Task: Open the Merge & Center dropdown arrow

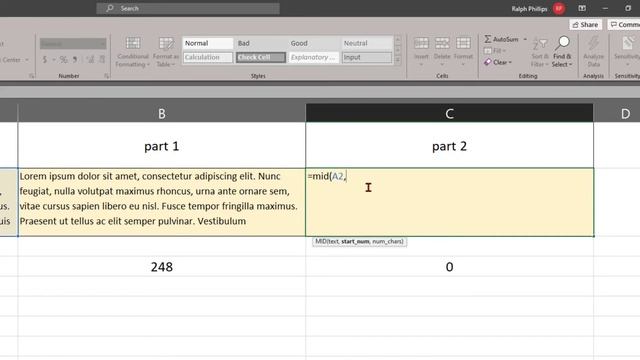Action: [x=27, y=60]
